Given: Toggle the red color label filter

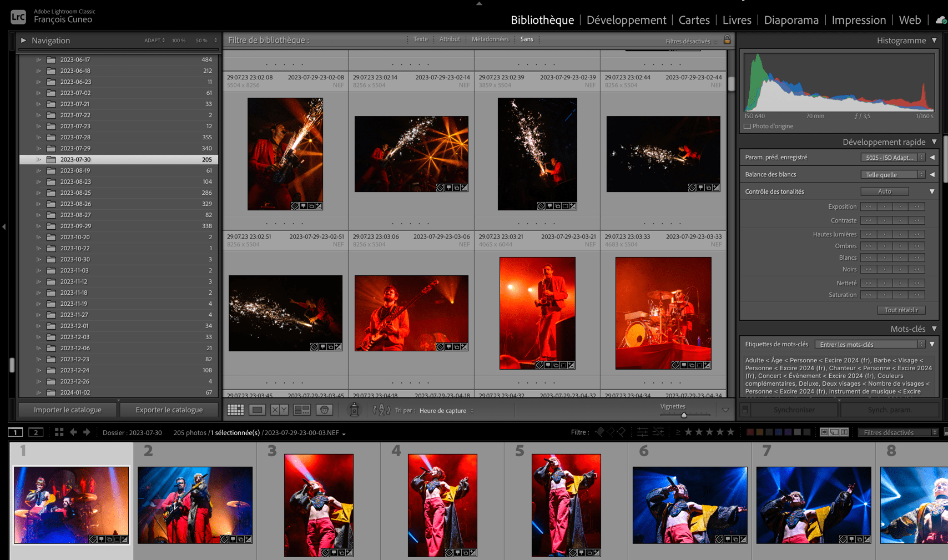Looking at the screenshot, I should (x=750, y=432).
